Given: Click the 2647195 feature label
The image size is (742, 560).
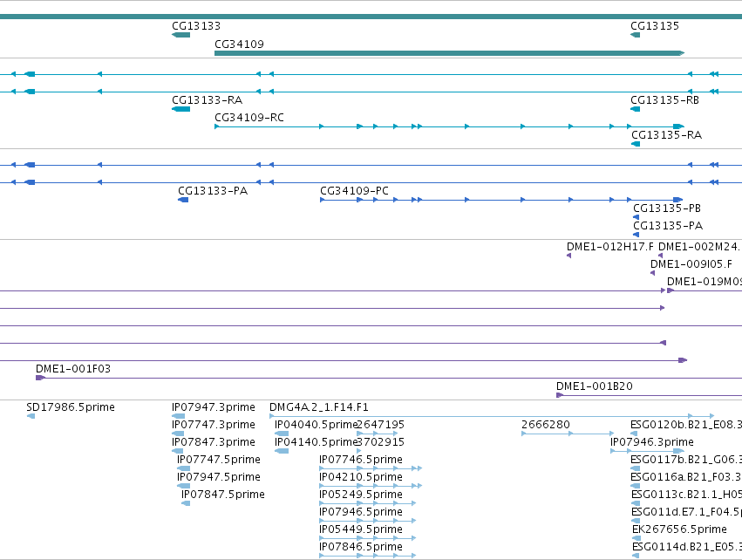Looking at the screenshot, I should click(380, 425).
